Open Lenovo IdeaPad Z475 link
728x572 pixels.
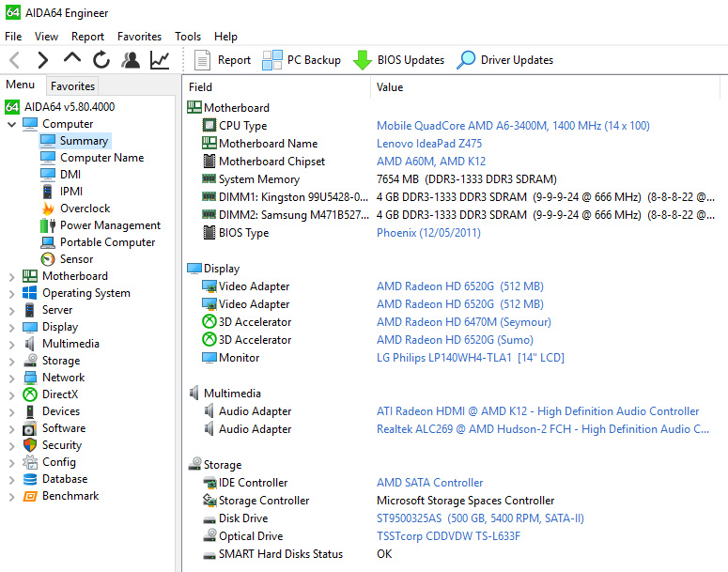429,144
